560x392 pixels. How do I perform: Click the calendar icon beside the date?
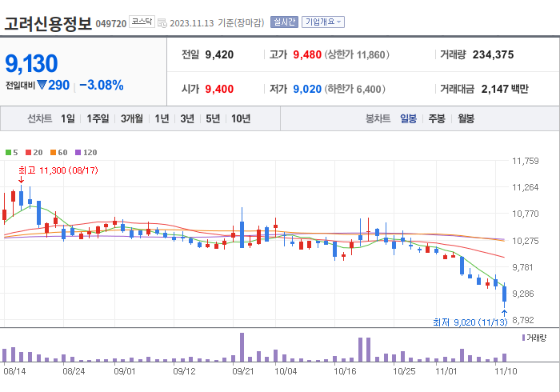162,23
